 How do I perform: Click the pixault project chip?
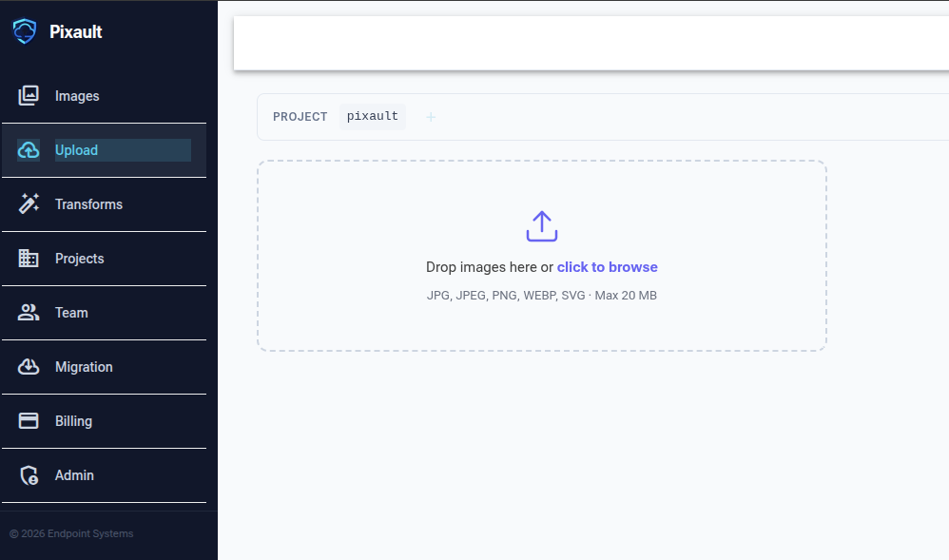(372, 115)
